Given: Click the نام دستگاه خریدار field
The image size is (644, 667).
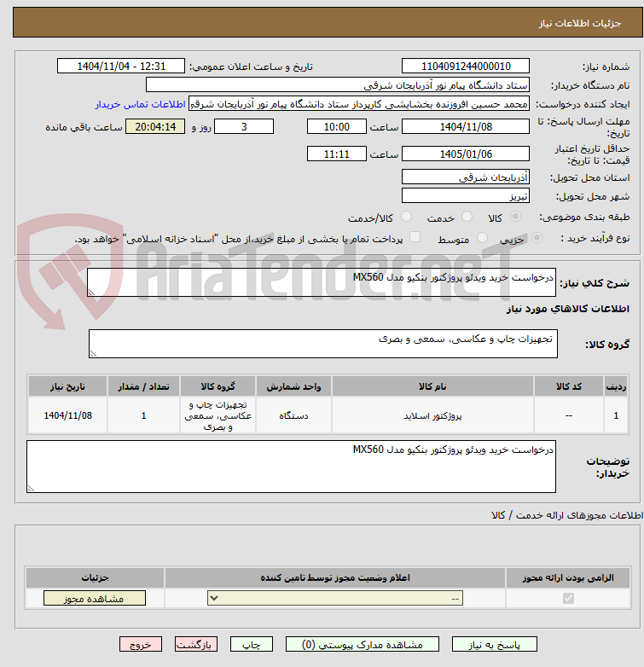Looking at the screenshot, I should 338,85.
